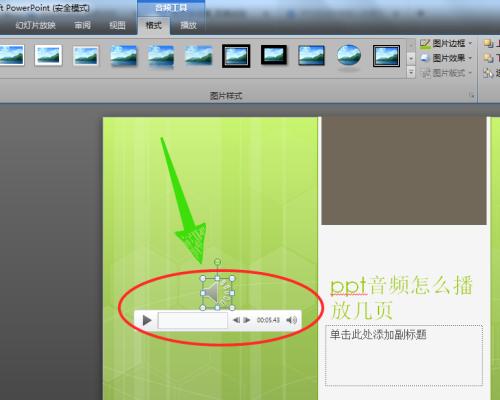Apply the white frame picture style
Viewport: 500px width, 400px height.
point(48,55)
